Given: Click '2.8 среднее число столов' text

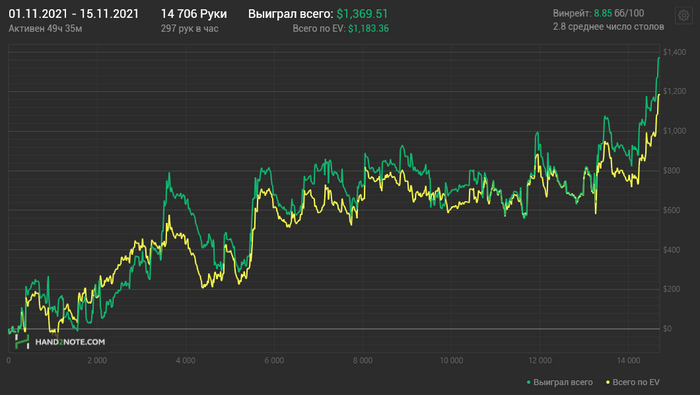Looking at the screenshot, I should [x=608, y=27].
